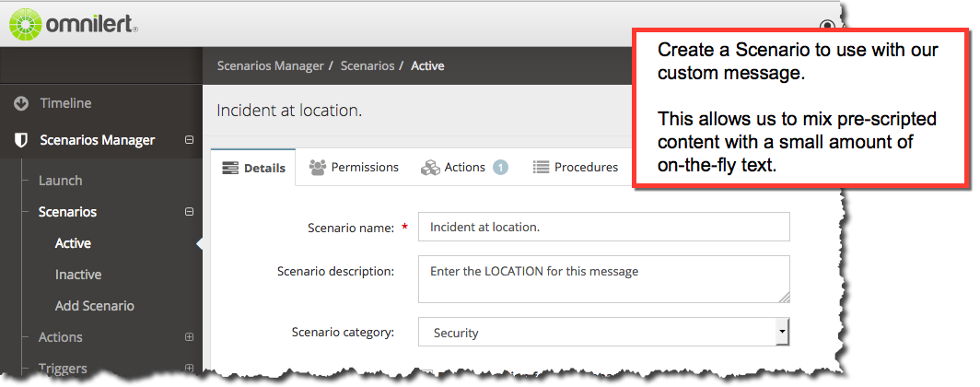Open Actions in the sidebar

pos(61,337)
